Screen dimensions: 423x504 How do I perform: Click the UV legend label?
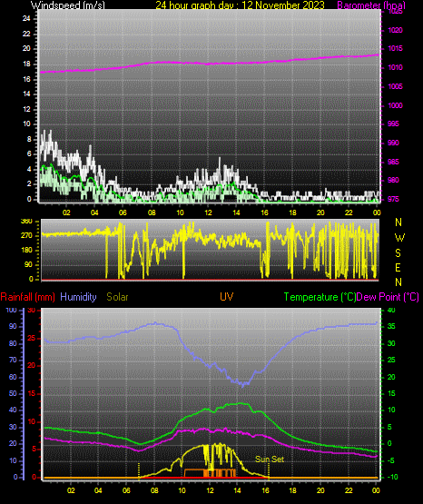(226, 296)
